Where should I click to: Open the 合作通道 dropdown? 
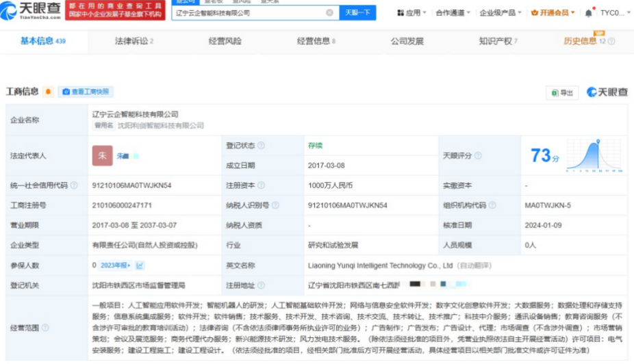pyautogui.click(x=453, y=12)
